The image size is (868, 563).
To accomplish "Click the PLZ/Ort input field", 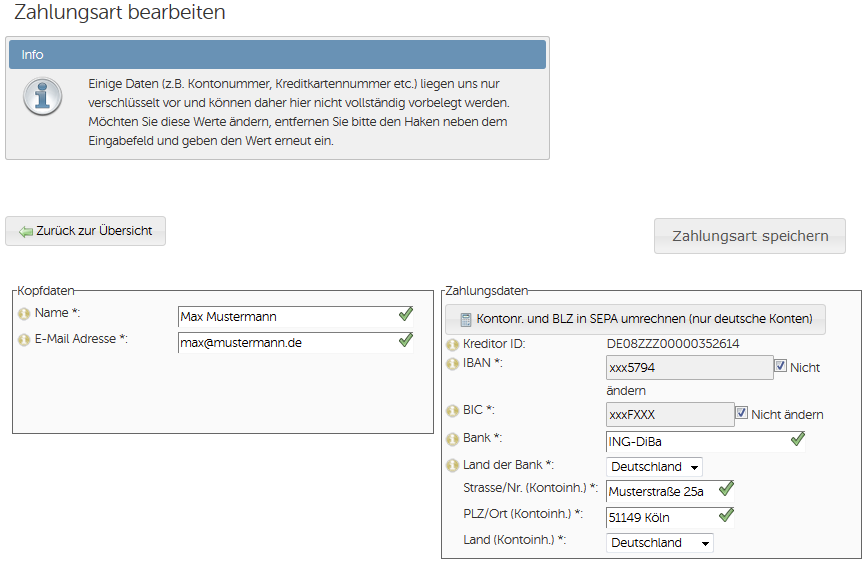I will tap(670, 517).
